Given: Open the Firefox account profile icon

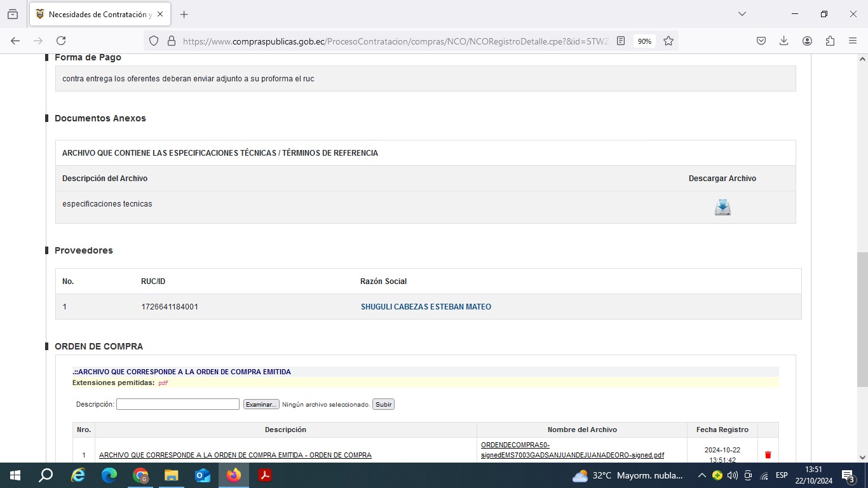Looking at the screenshot, I should tap(807, 41).
